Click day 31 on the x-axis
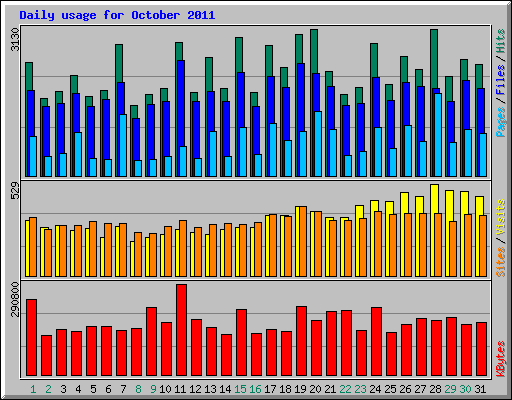This screenshot has height=400, width=512. click(480, 389)
